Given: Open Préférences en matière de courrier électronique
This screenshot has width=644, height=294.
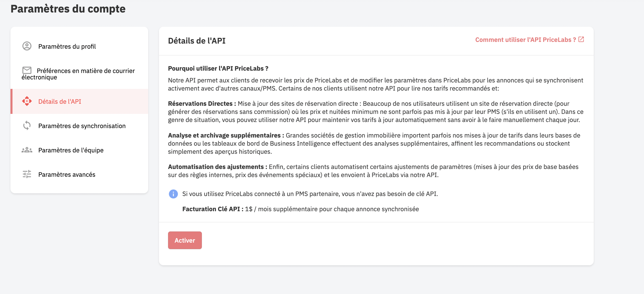Looking at the screenshot, I should click(x=79, y=74).
